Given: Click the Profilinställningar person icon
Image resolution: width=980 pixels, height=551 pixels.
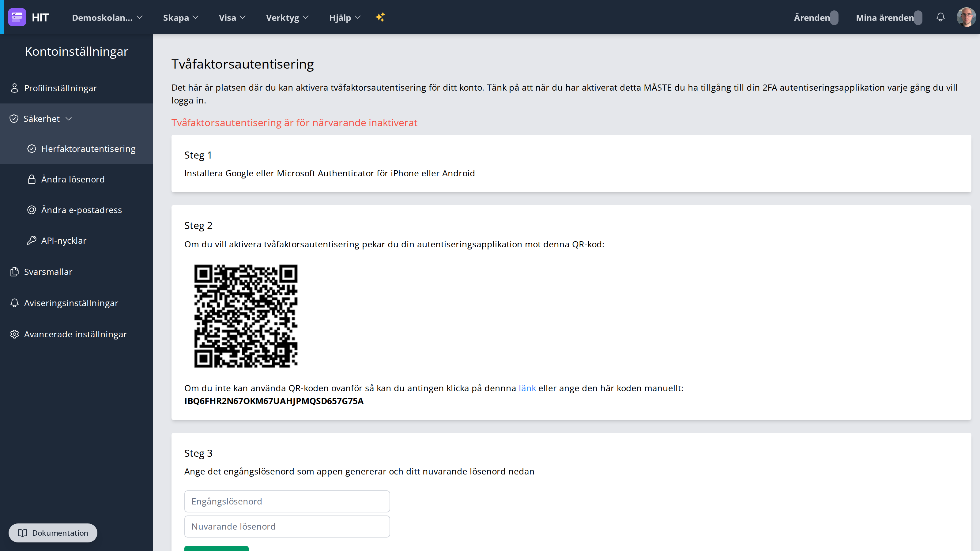Looking at the screenshot, I should pos(14,88).
